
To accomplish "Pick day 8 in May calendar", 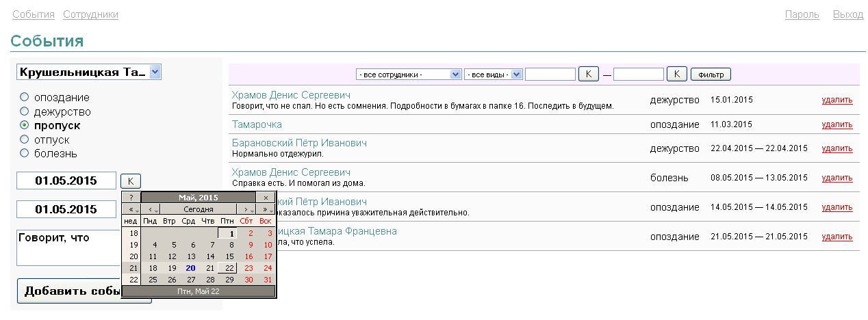I will (x=227, y=245).
